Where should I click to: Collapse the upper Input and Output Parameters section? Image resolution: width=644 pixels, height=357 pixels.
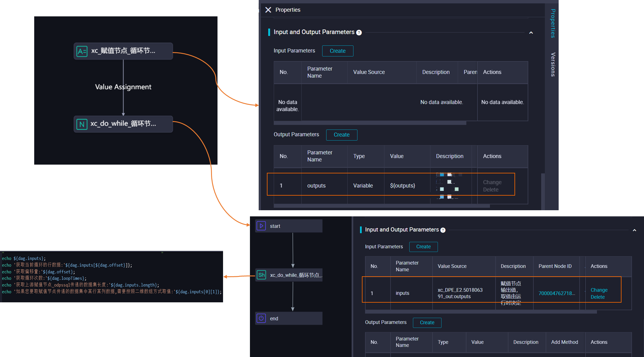coord(531,33)
